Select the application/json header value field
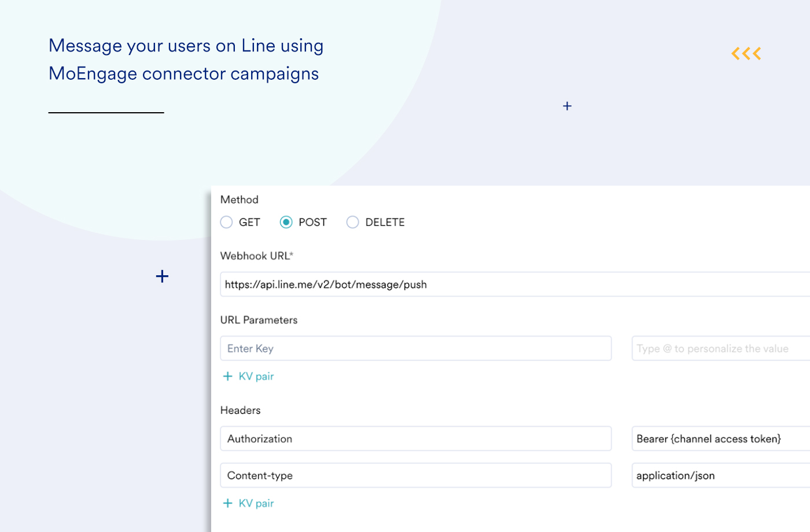This screenshot has height=532, width=810. click(x=720, y=475)
